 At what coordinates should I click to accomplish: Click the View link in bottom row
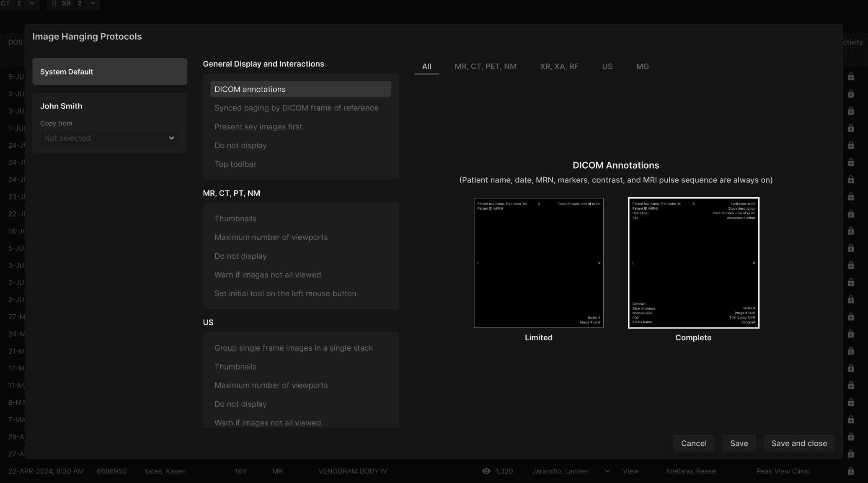tap(630, 471)
